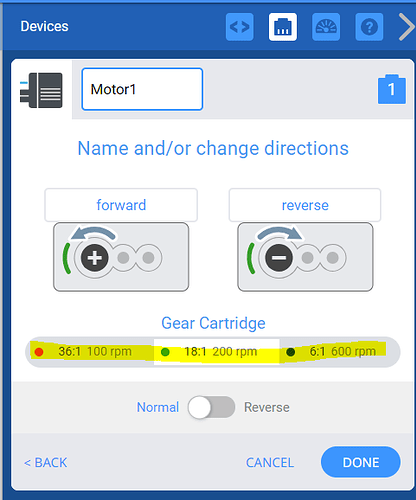This screenshot has height=500, width=416.
Task: Click the Reverse label beside toggle
Action: (267, 407)
